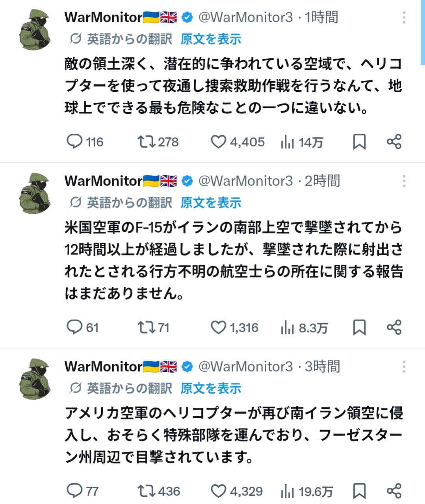The image size is (425, 504).
Task: Reply to the helicopter tweet with 77 comments
Action: click(x=75, y=491)
